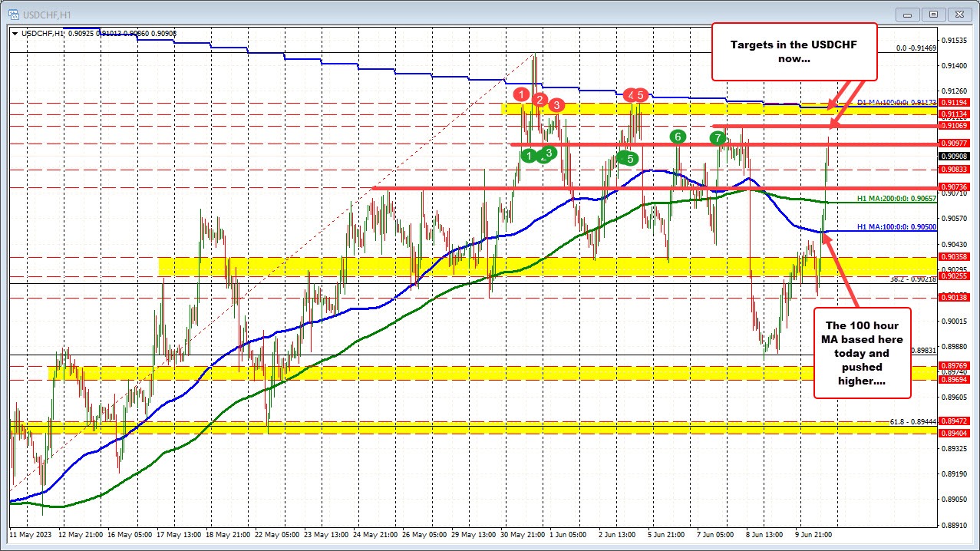Image resolution: width=980 pixels, height=551 pixels.
Task: Select red circle marker 2 on the chart
Action: pos(539,100)
